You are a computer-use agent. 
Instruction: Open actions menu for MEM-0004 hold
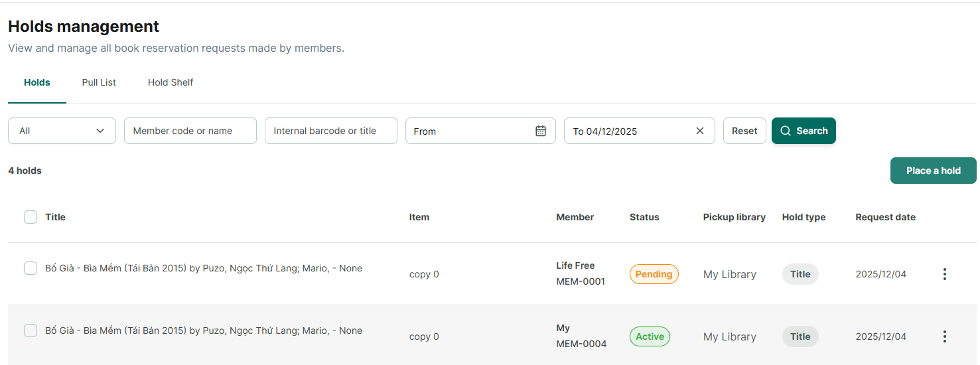pyautogui.click(x=945, y=336)
